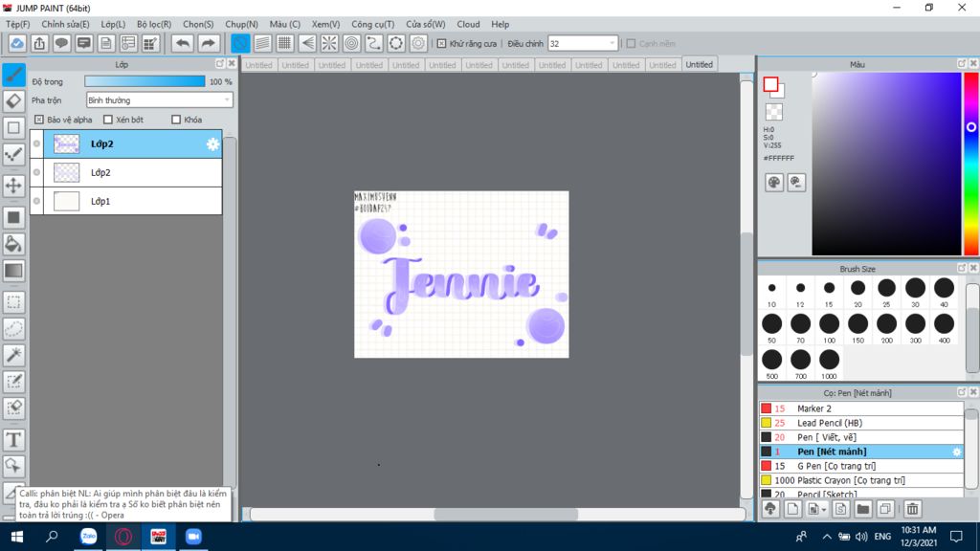
Task: Delete brush with trash icon
Action: point(912,509)
